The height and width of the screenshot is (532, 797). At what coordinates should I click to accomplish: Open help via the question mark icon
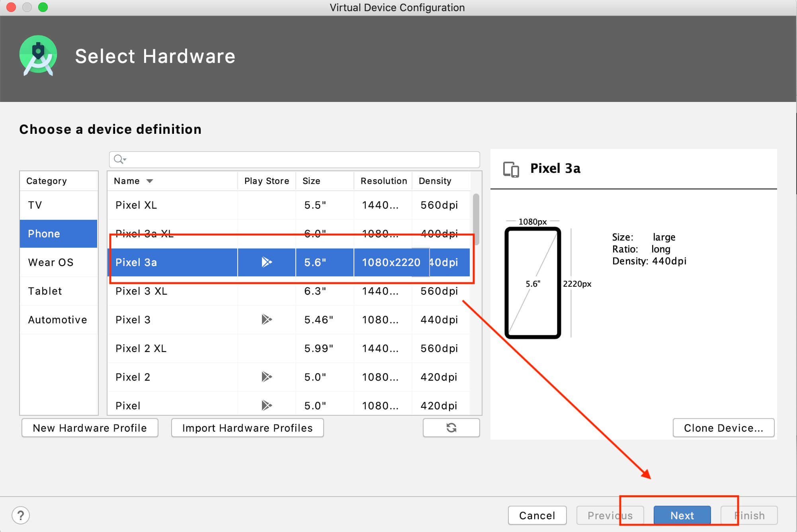click(21, 515)
